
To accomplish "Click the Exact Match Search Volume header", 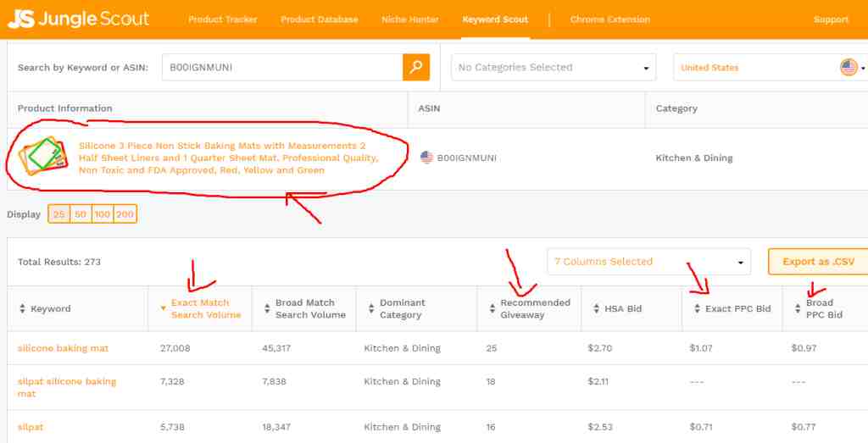I will pos(206,308).
